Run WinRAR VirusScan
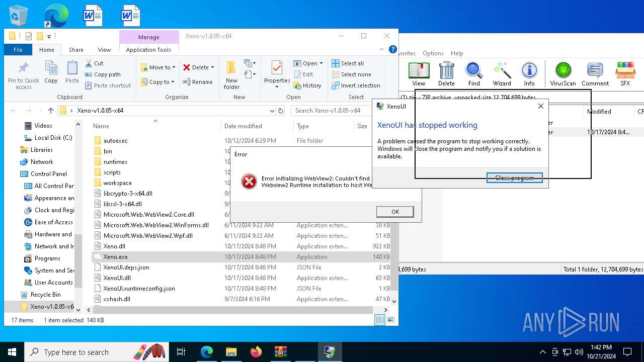This screenshot has width=644, height=362. pos(563,74)
